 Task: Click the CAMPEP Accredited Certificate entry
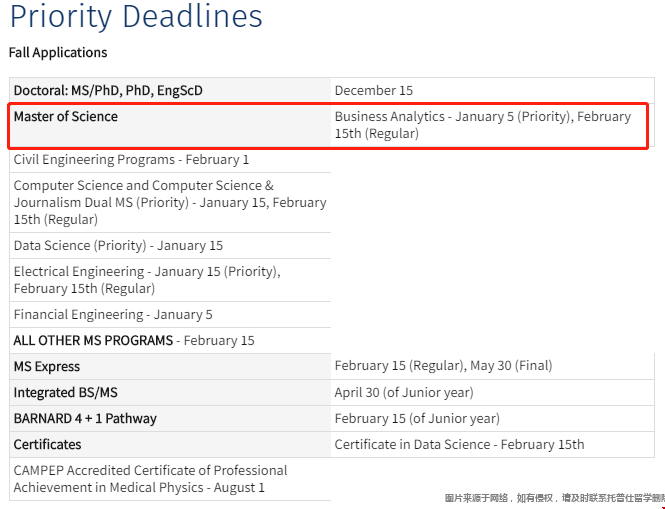(x=150, y=479)
